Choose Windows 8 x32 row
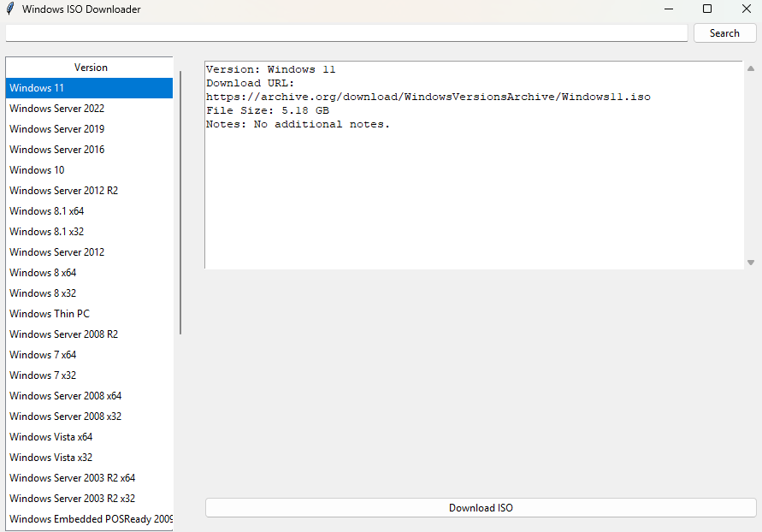This screenshot has width=762, height=532. tap(90, 293)
